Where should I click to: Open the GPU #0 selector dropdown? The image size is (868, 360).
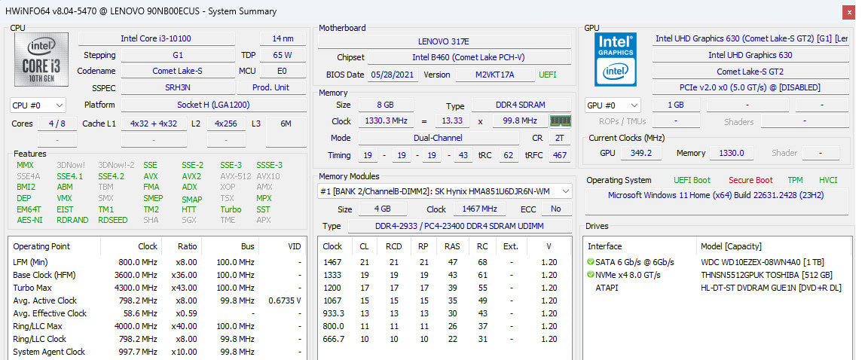click(613, 105)
